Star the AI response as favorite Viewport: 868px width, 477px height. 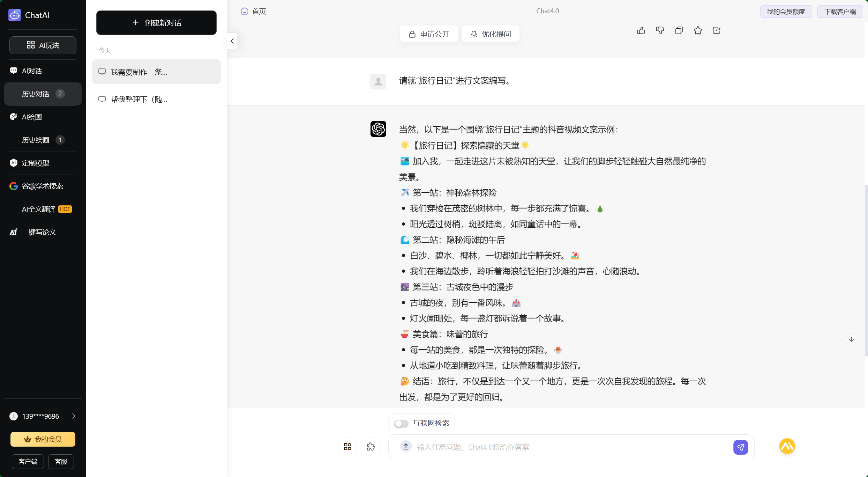[x=697, y=31]
